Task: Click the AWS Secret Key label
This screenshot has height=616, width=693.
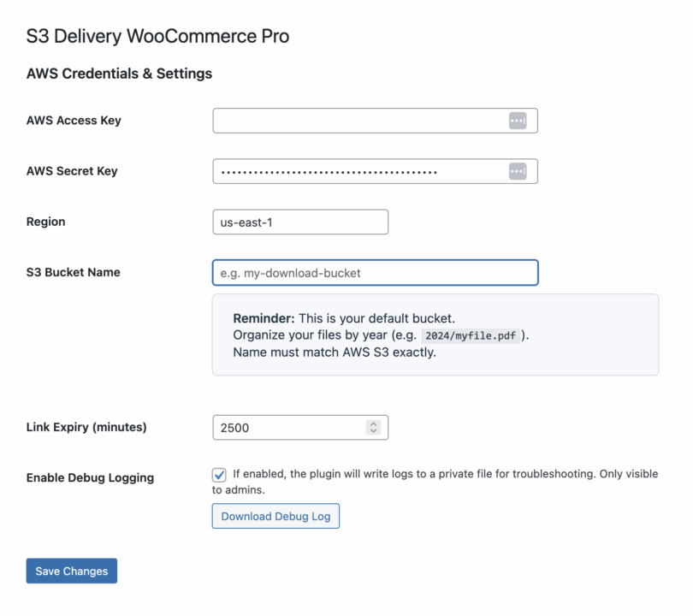Action: 72,171
